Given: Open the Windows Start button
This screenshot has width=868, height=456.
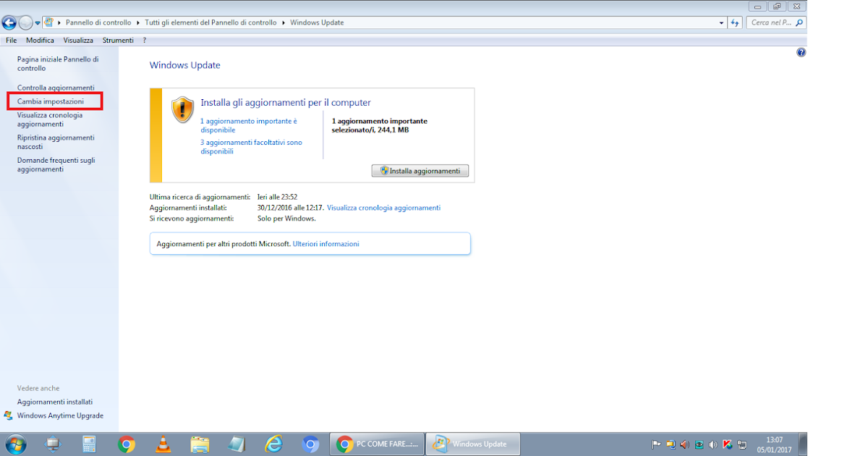Looking at the screenshot, I should pos(14,444).
